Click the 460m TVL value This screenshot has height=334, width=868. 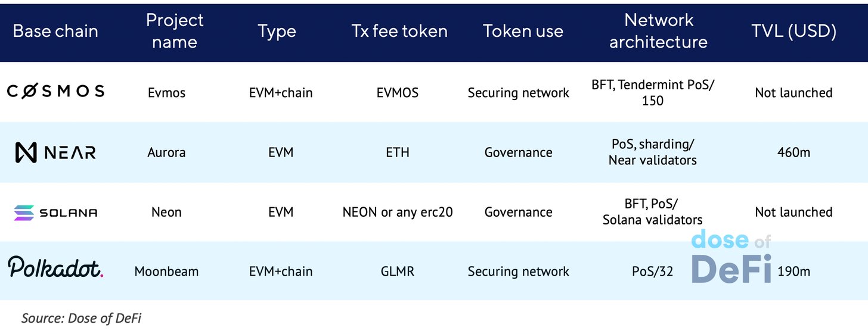coord(793,152)
